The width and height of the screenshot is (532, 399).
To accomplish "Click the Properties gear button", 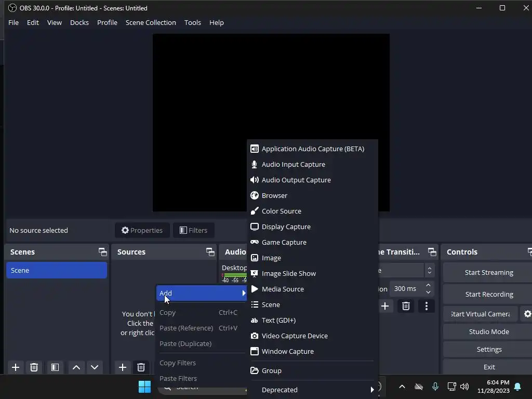I will click(x=142, y=230).
